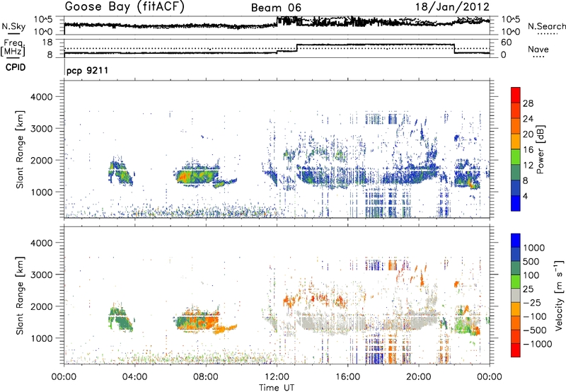Click '2000' on the velocity panel range axis
566x392 pixels.
click(41, 306)
